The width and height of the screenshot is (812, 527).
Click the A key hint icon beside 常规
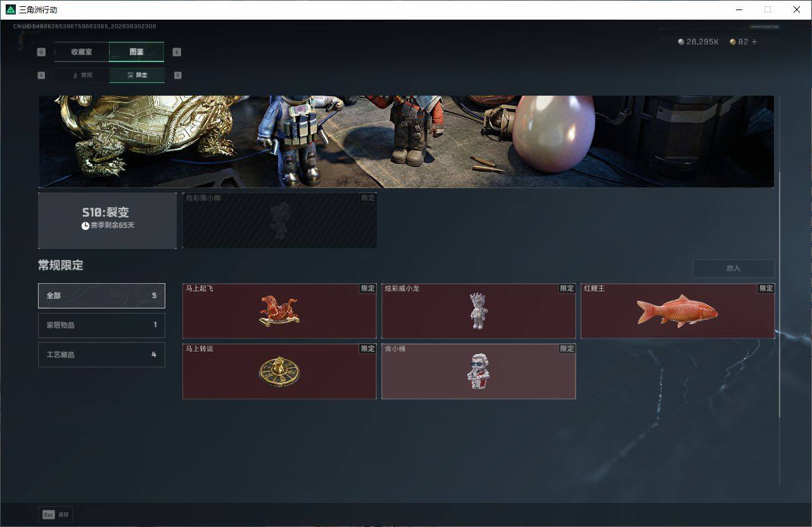click(41, 75)
